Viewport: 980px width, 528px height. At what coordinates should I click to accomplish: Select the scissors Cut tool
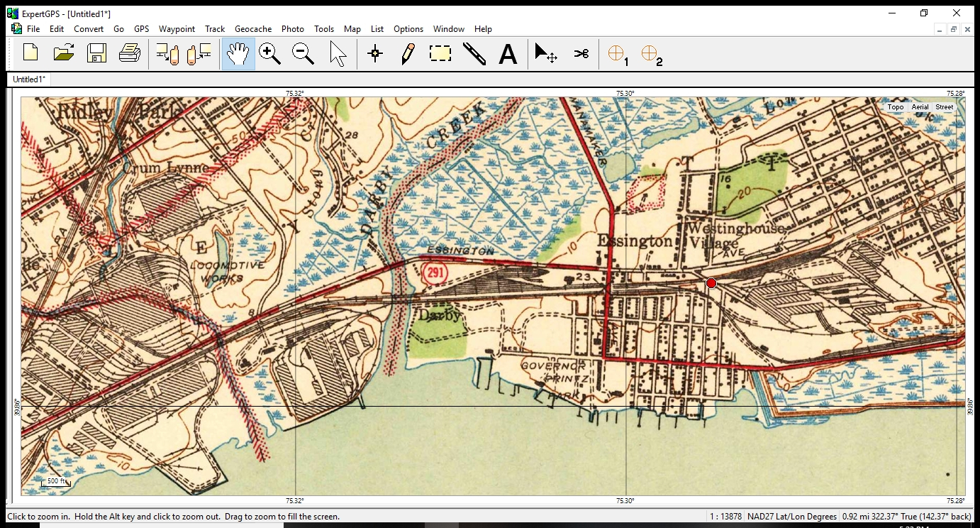[x=581, y=54]
